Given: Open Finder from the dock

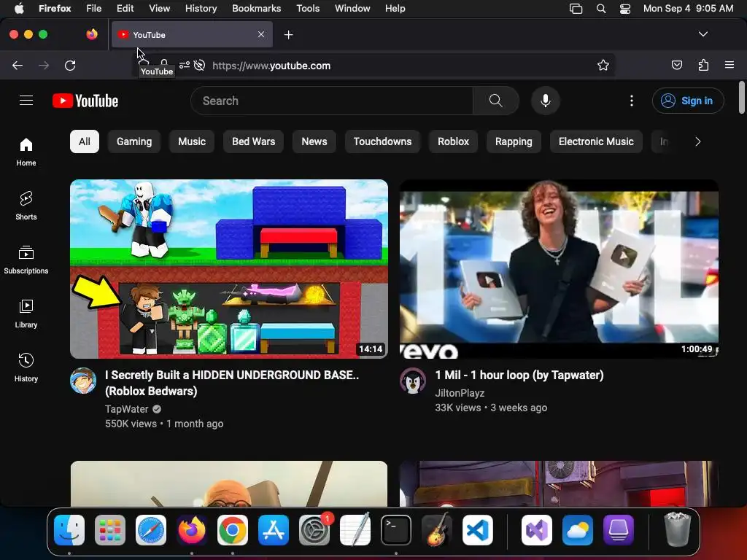Looking at the screenshot, I should (x=69, y=530).
